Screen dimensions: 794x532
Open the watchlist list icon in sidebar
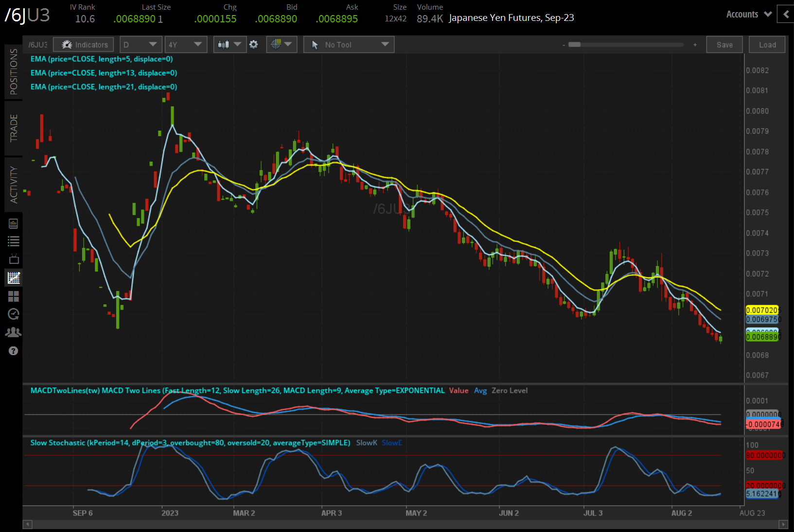[14, 241]
